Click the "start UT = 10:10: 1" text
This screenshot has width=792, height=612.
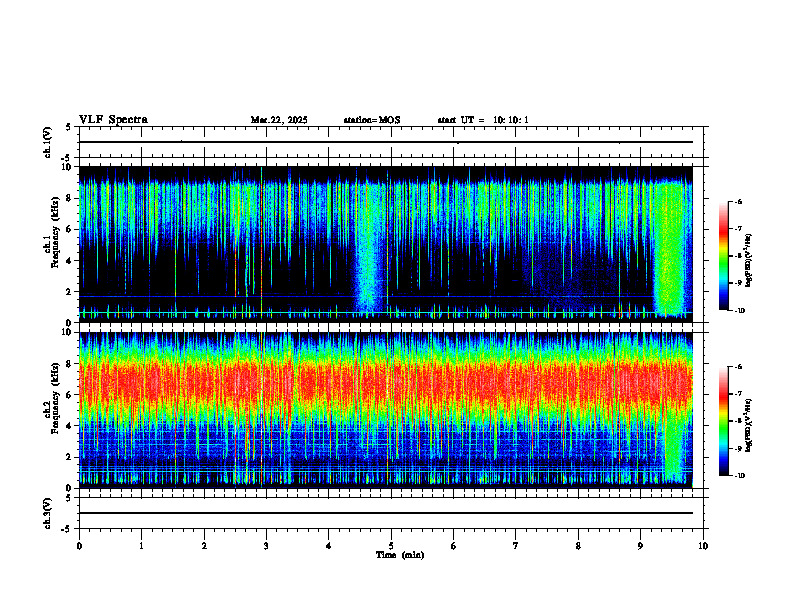[483, 120]
